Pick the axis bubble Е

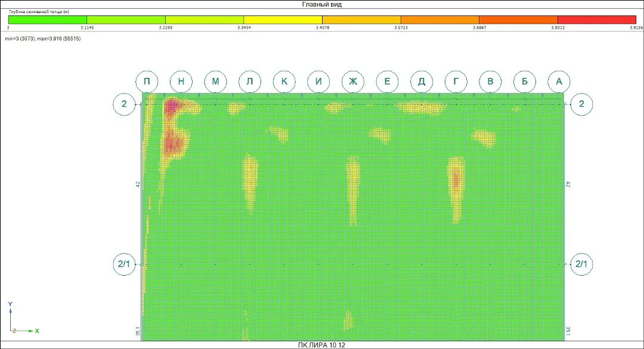(x=387, y=81)
